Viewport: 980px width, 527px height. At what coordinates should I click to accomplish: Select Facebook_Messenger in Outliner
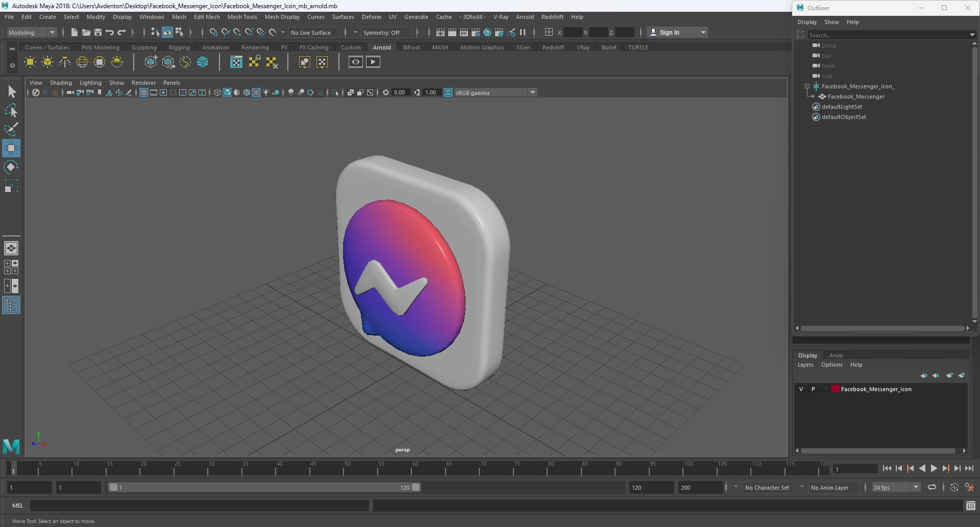pyautogui.click(x=856, y=97)
